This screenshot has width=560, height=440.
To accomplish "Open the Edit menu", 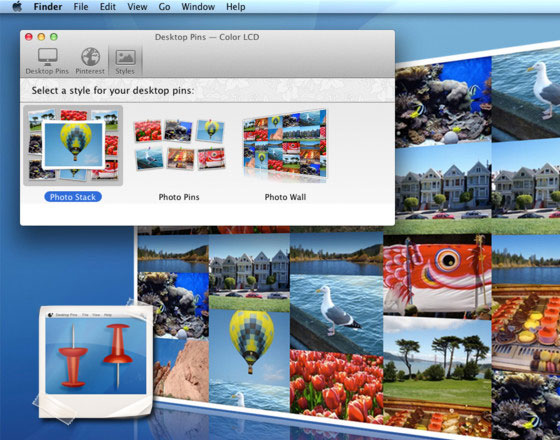I will [x=108, y=7].
